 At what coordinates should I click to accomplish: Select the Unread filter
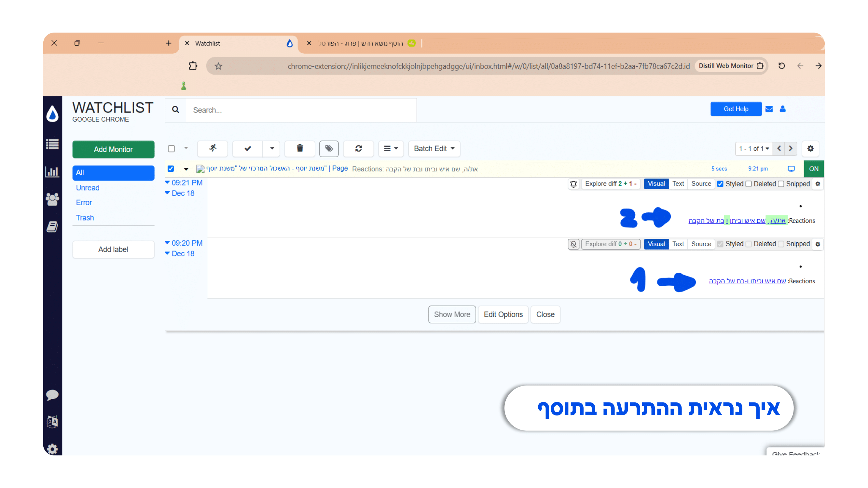[x=87, y=188]
